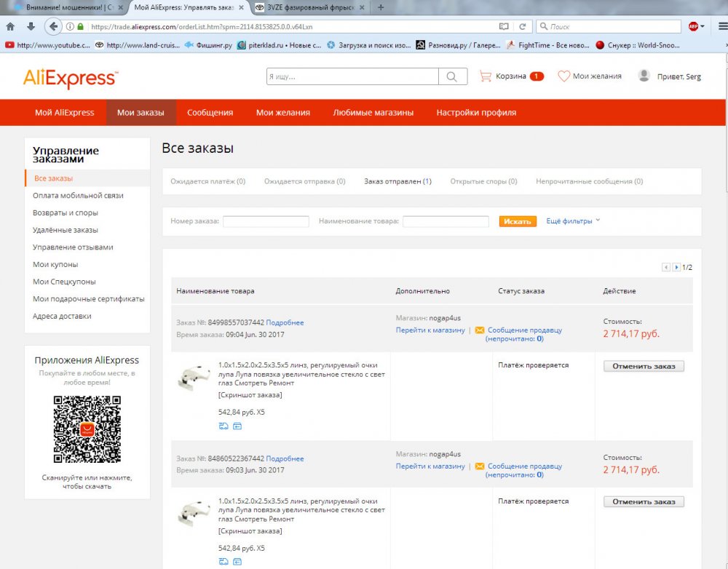Click Сообщение продавцу in second order
The width and height of the screenshot is (728, 569).
click(525, 466)
